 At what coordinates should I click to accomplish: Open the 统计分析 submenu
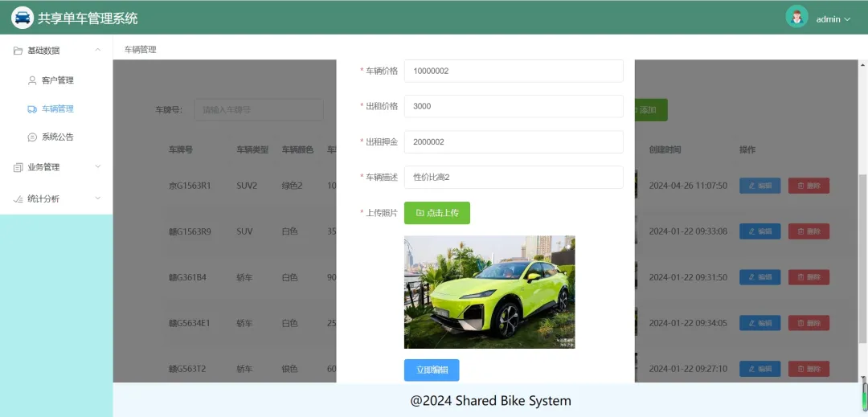point(56,198)
